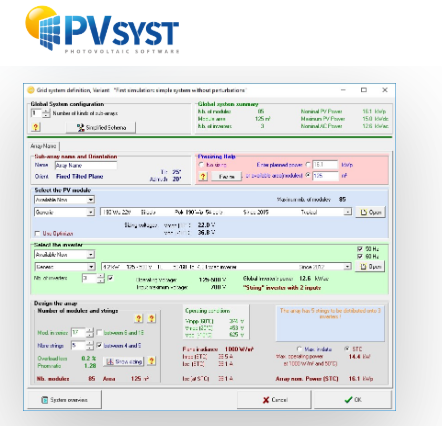This screenshot has height=426, width=442.
Task: Click the Array nom. Power (STC) label
Action: [307, 379]
